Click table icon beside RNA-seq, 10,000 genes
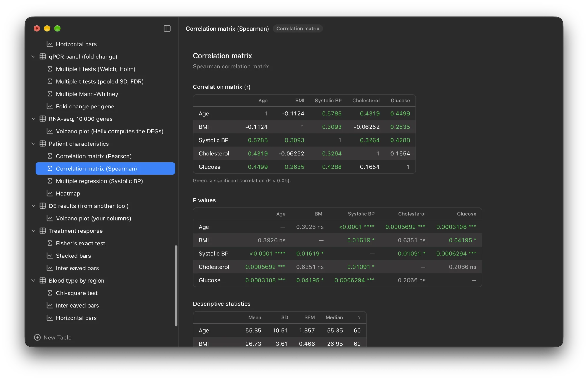588x380 pixels. (x=43, y=119)
